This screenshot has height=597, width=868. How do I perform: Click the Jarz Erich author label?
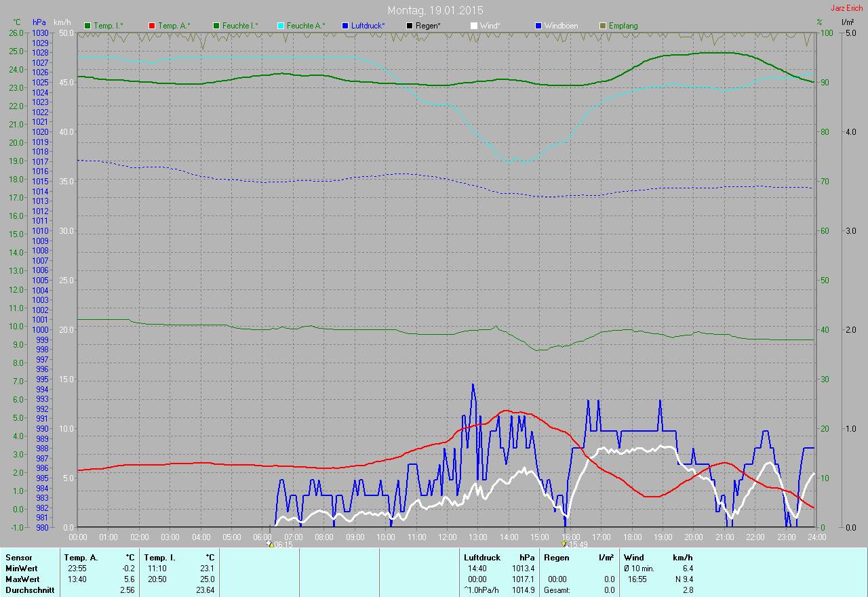click(847, 8)
